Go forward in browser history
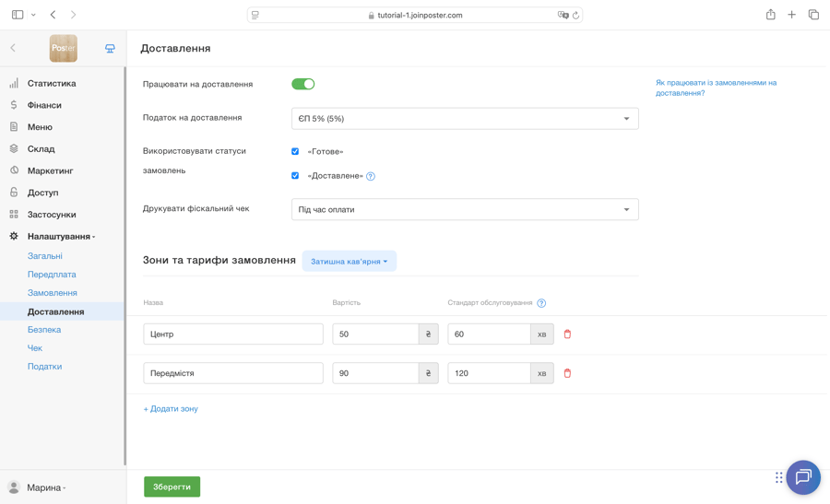Screen dimensions: 830x504 point(73,15)
